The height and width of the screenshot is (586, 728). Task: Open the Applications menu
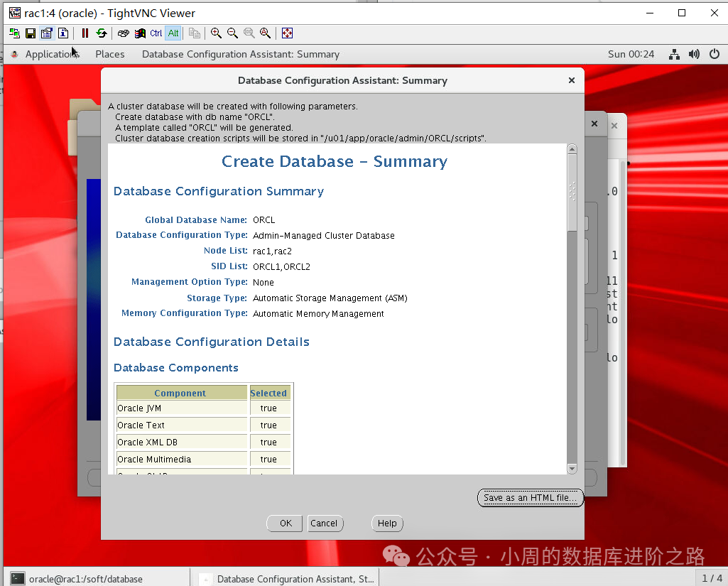coord(52,54)
